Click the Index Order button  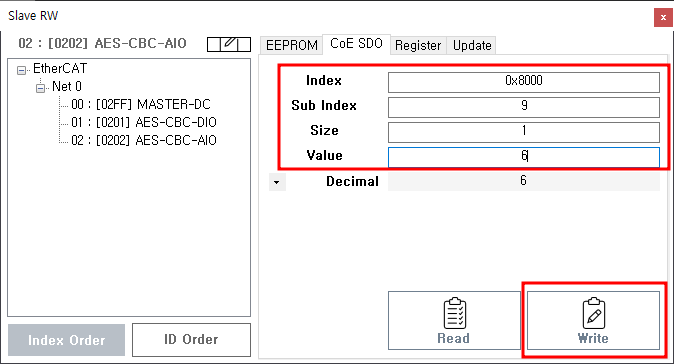pos(67,340)
